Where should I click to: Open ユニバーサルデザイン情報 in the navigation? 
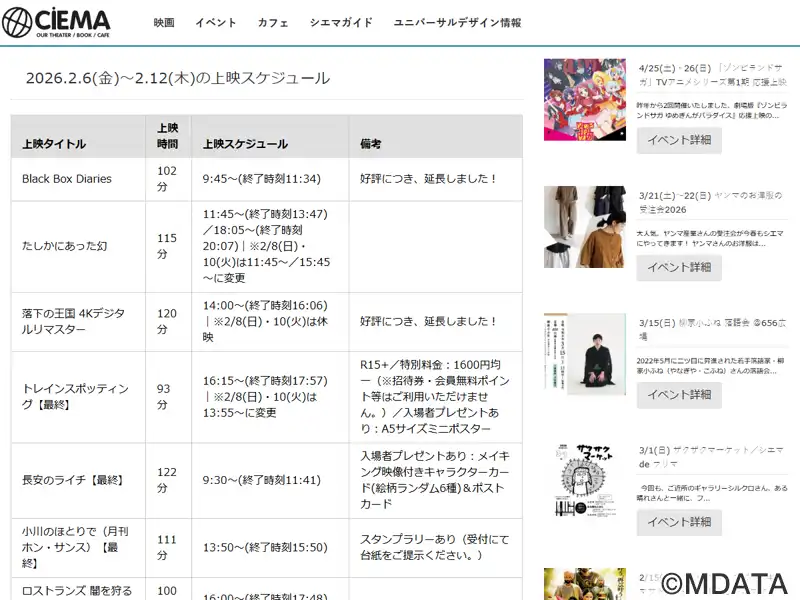457,23
